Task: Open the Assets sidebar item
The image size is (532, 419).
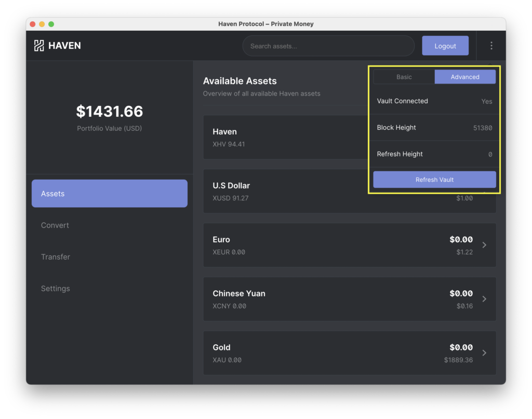Action: [110, 194]
